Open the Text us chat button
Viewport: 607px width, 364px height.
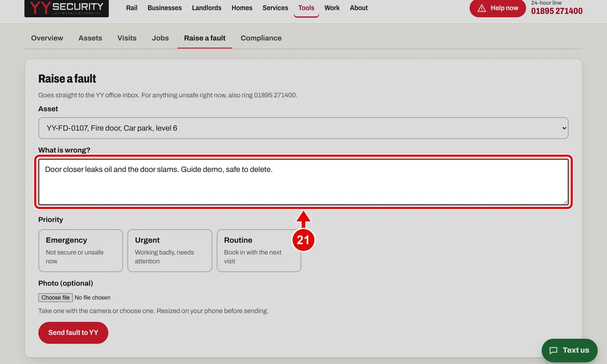pos(569,351)
